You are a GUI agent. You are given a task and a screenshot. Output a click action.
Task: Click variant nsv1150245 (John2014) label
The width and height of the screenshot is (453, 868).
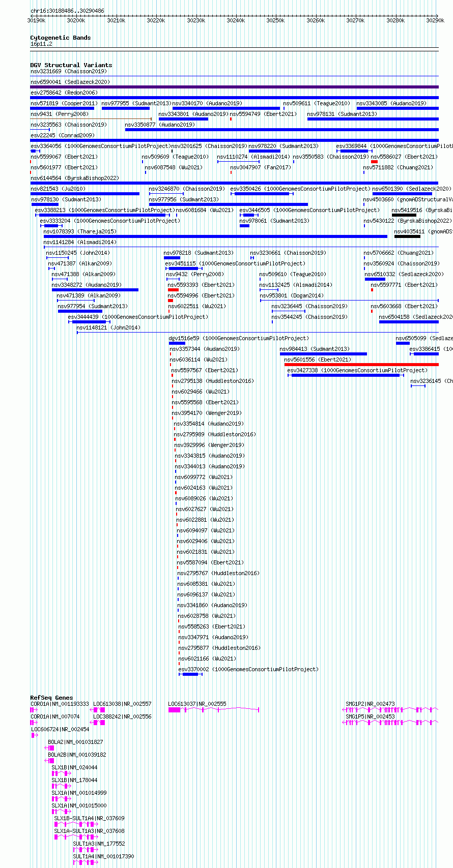(x=78, y=253)
